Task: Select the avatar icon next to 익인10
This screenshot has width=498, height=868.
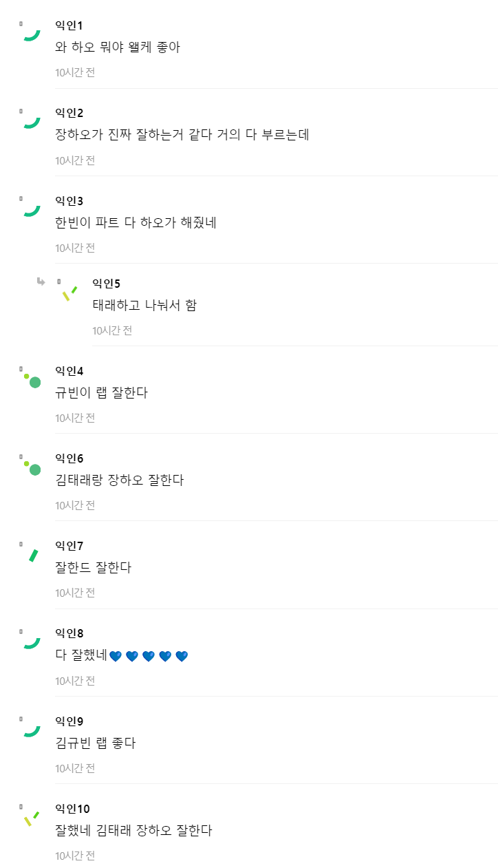Action: click(x=30, y=816)
